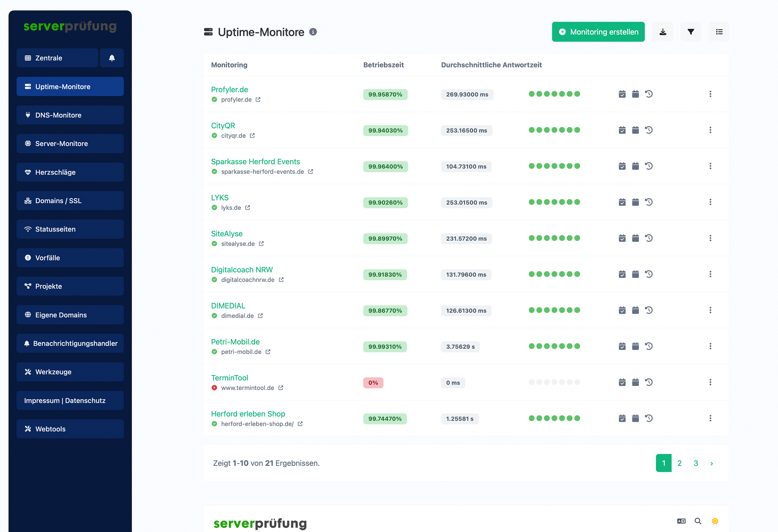Open the Statusseiten section in the sidebar

pos(70,229)
